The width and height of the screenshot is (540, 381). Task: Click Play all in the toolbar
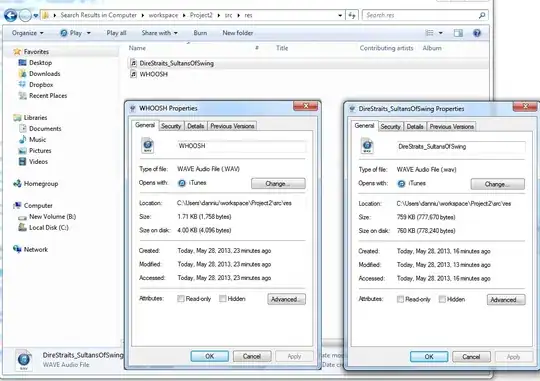(116, 33)
